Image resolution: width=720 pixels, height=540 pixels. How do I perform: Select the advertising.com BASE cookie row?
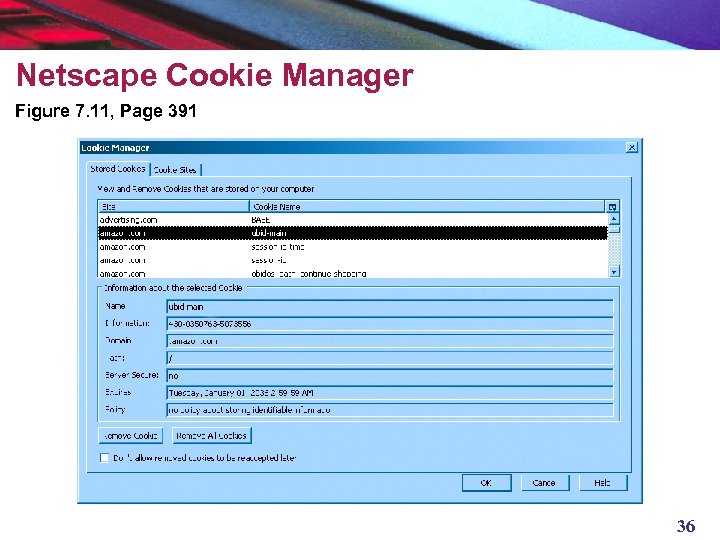(353, 220)
